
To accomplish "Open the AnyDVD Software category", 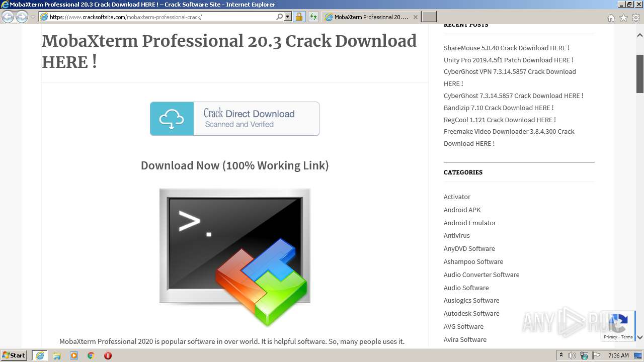I will tap(469, 248).
